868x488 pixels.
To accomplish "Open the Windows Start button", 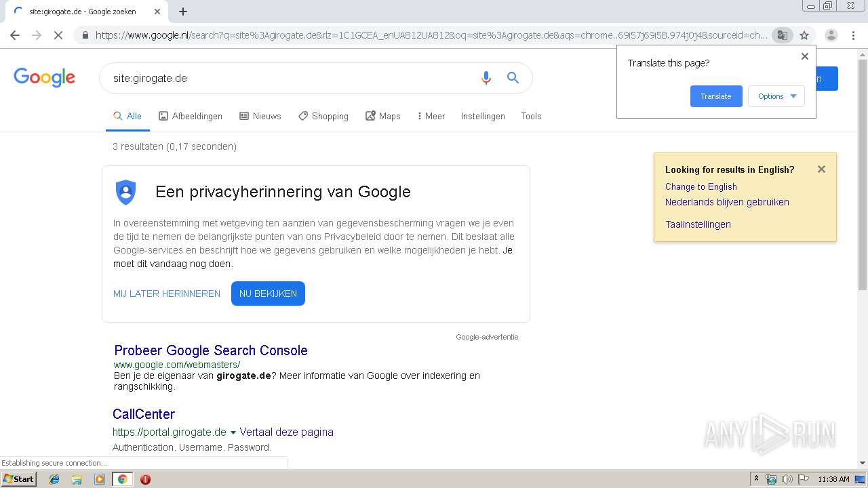I will click(18, 479).
